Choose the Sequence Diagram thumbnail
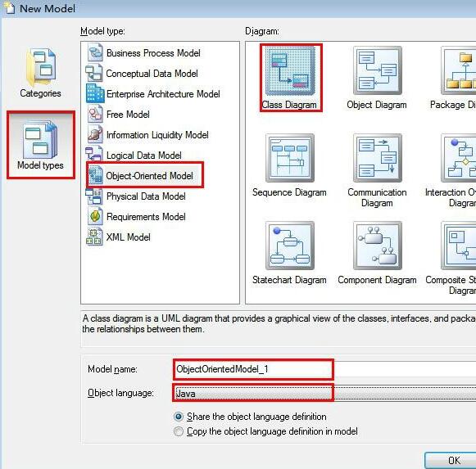Viewport: 476px width, 469px height. [x=290, y=158]
